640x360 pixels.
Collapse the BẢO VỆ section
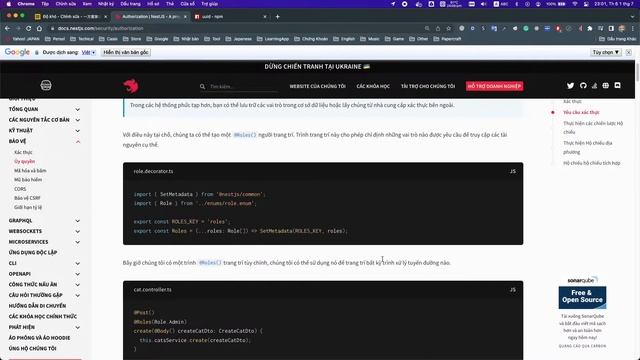click(x=78, y=141)
